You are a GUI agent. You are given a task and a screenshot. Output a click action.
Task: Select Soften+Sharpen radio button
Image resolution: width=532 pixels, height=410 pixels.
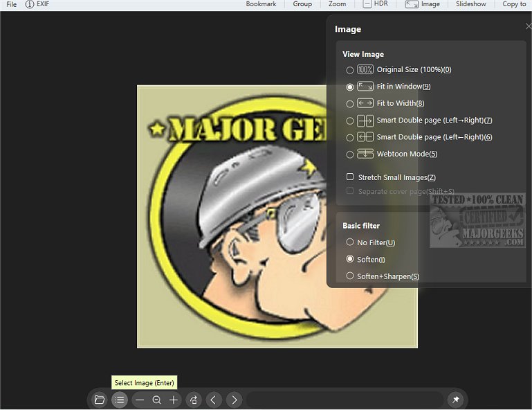pyautogui.click(x=350, y=276)
